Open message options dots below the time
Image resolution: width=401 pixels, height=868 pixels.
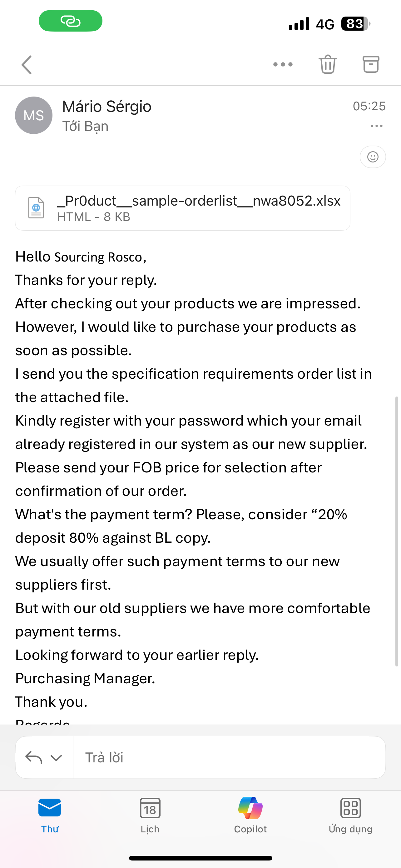[376, 126]
